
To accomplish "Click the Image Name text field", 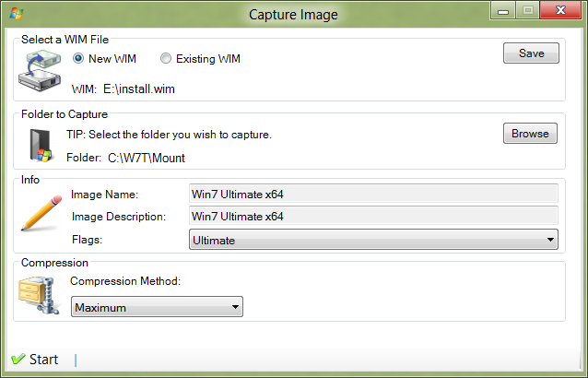I will click(x=373, y=194).
